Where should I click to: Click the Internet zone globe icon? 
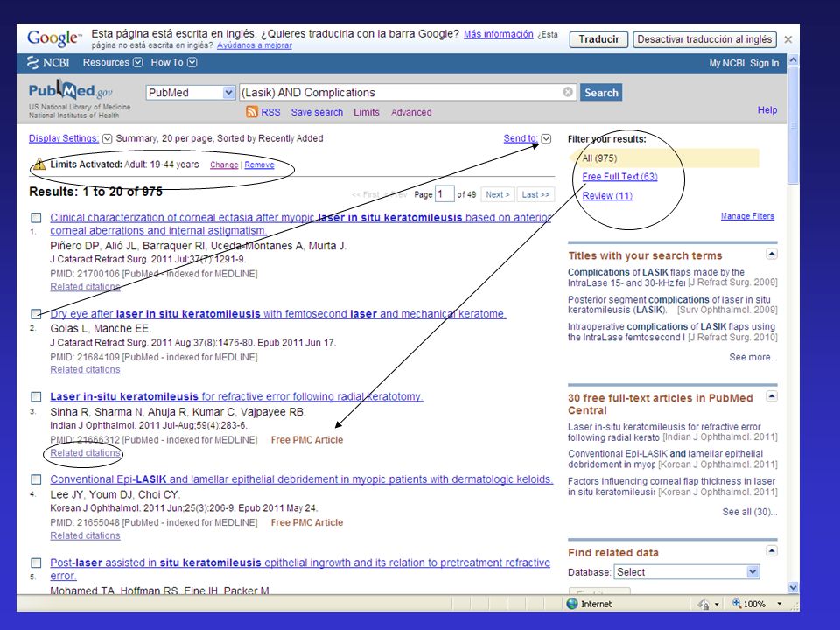[572, 604]
